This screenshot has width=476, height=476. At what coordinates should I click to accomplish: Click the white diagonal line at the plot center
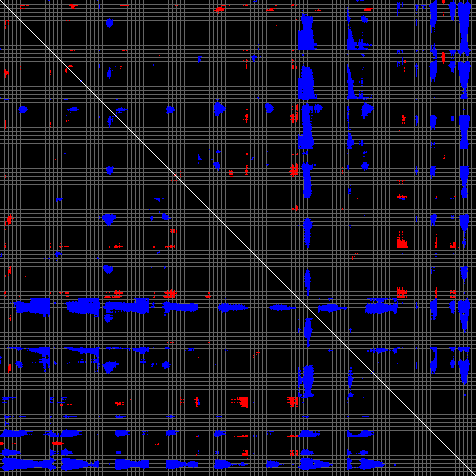(238, 238)
